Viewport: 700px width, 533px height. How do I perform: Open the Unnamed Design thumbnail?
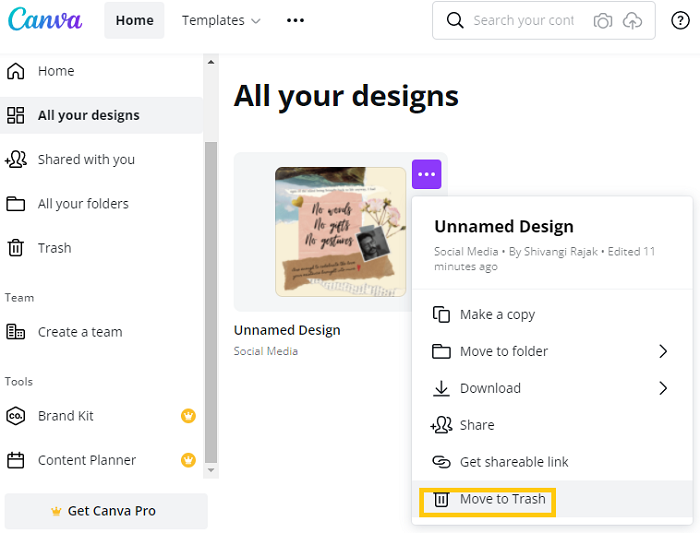click(340, 232)
